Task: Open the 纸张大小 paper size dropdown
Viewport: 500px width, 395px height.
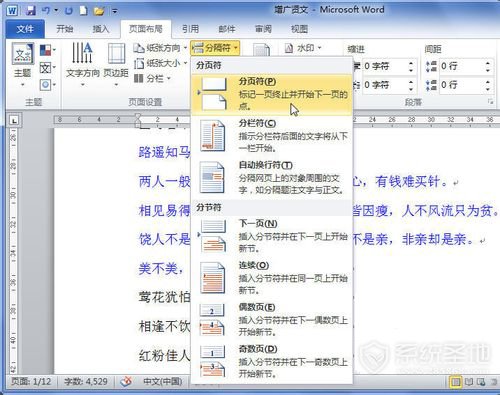Action: (x=160, y=63)
